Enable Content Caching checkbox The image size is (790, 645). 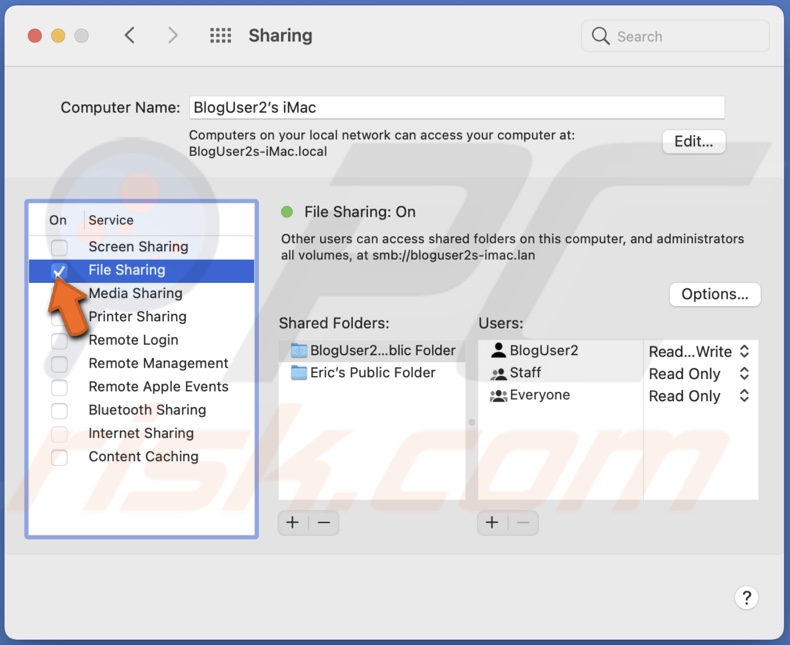(x=59, y=457)
